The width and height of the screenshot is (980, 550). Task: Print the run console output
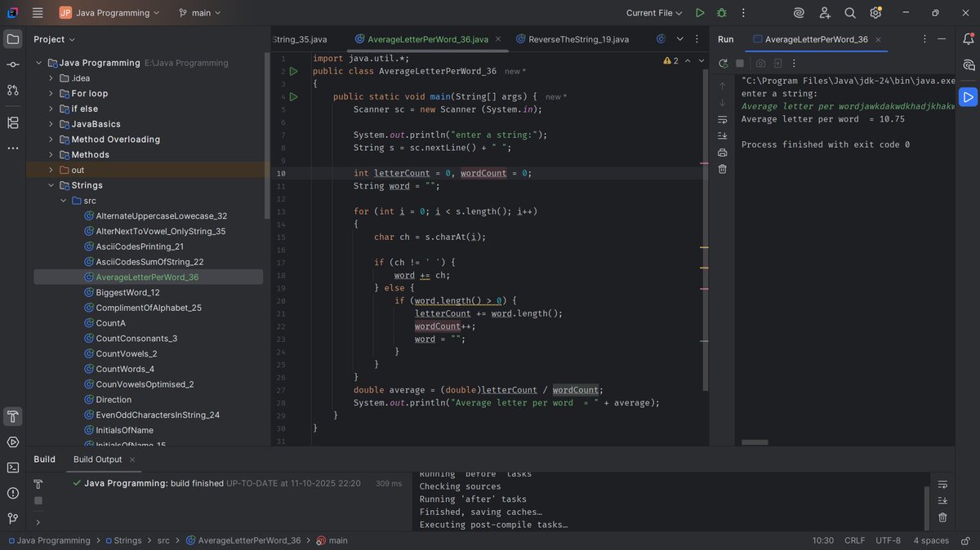pos(723,153)
